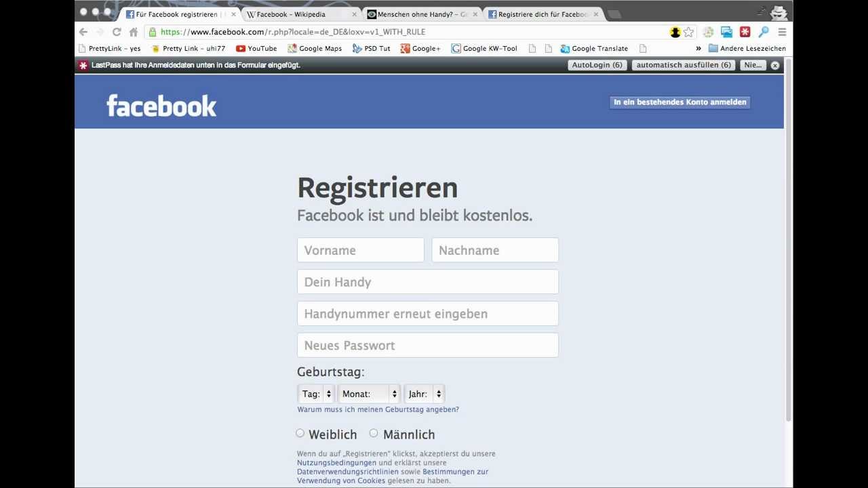Screen dimensions: 868x488
Task: Close the Menschen ohne Handy tab
Action: coord(475,14)
